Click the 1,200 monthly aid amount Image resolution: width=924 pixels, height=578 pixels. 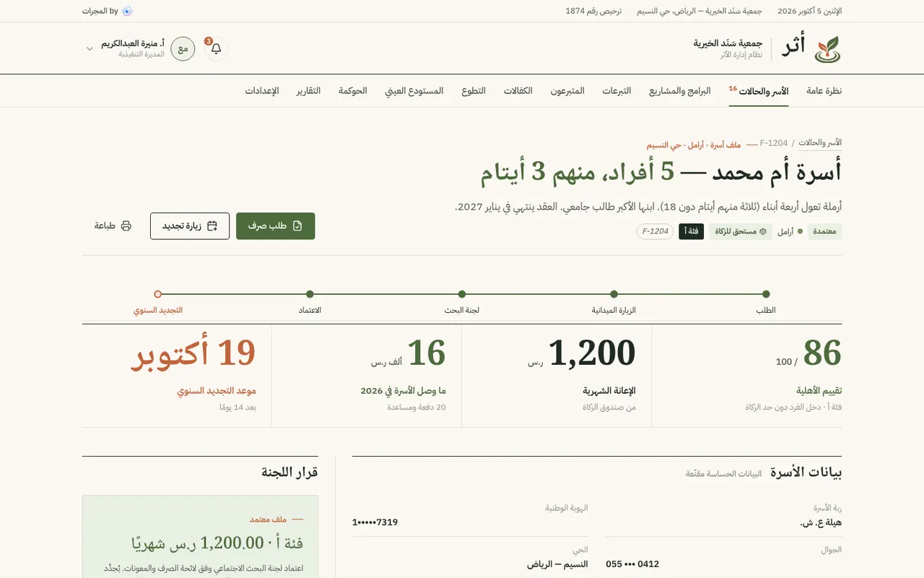click(x=592, y=353)
